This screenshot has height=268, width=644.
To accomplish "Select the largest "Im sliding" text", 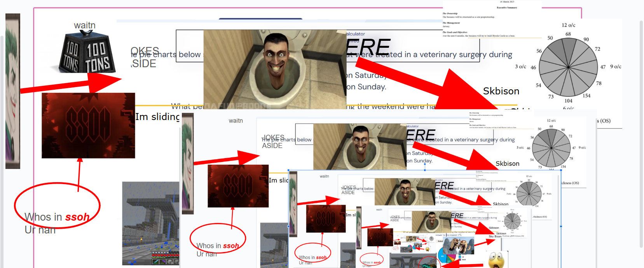I will 157,117.
